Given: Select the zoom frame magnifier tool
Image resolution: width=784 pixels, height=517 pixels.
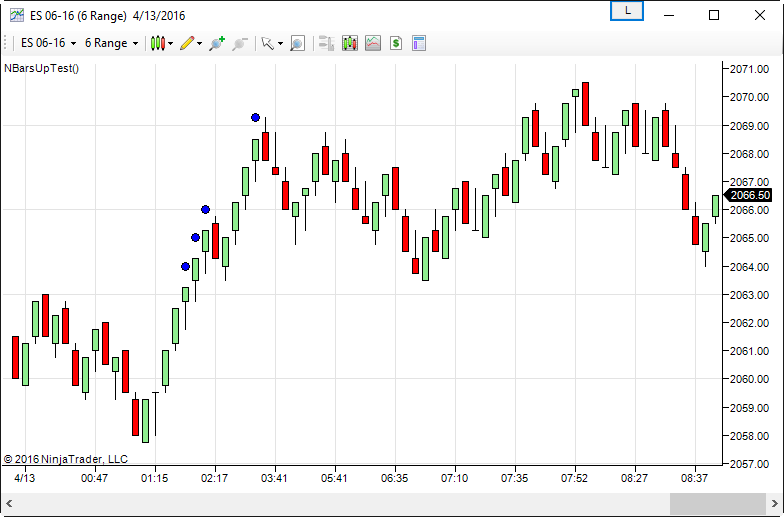Looking at the screenshot, I should click(297, 44).
